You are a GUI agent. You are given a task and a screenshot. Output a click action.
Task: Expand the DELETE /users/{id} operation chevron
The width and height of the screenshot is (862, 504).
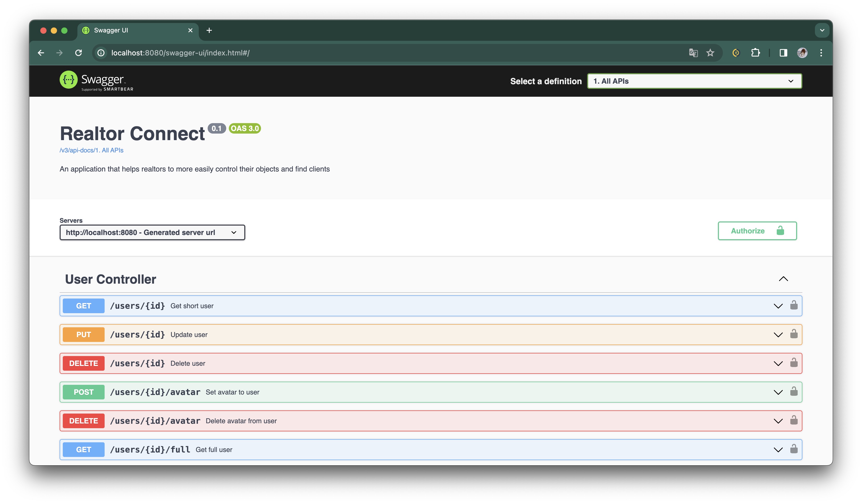click(778, 363)
